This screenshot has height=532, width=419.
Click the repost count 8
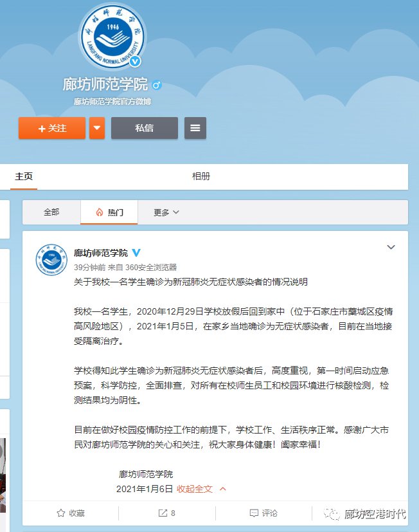pyautogui.click(x=173, y=513)
